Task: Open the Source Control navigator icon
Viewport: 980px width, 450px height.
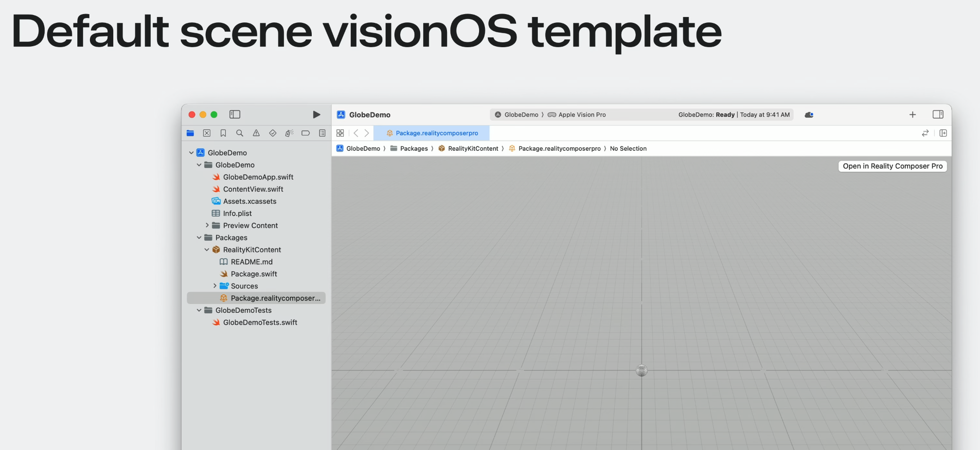Action: click(207, 133)
